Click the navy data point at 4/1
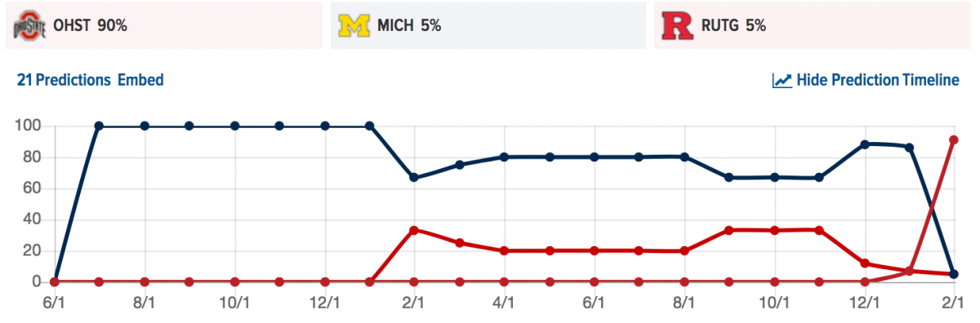This screenshot has height=323, width=980. click(504, 157)
